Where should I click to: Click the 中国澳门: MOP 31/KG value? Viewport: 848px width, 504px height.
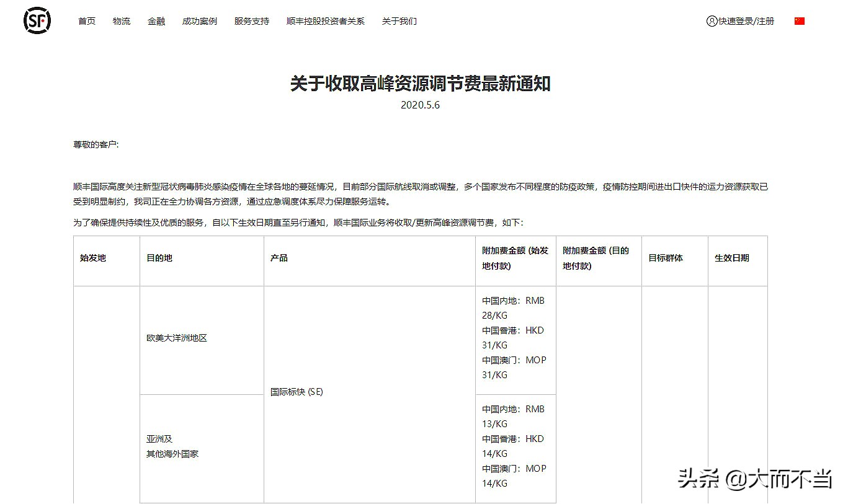(514, 368)
